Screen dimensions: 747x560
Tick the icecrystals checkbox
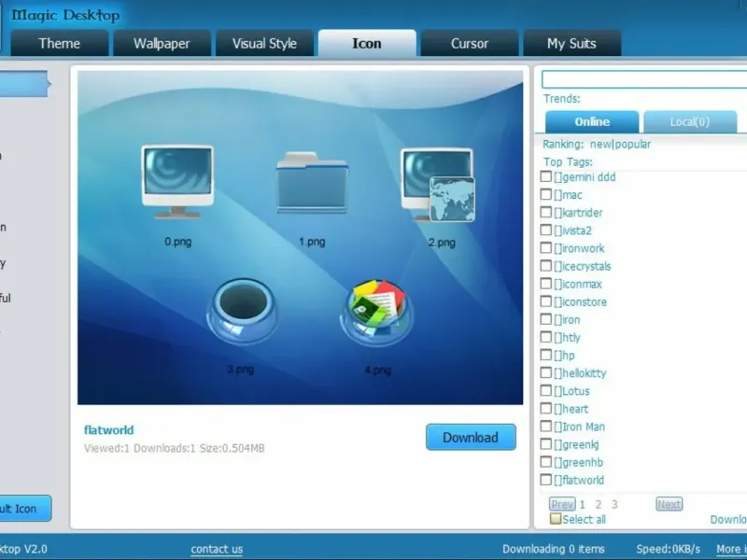(x=546, y=266)
